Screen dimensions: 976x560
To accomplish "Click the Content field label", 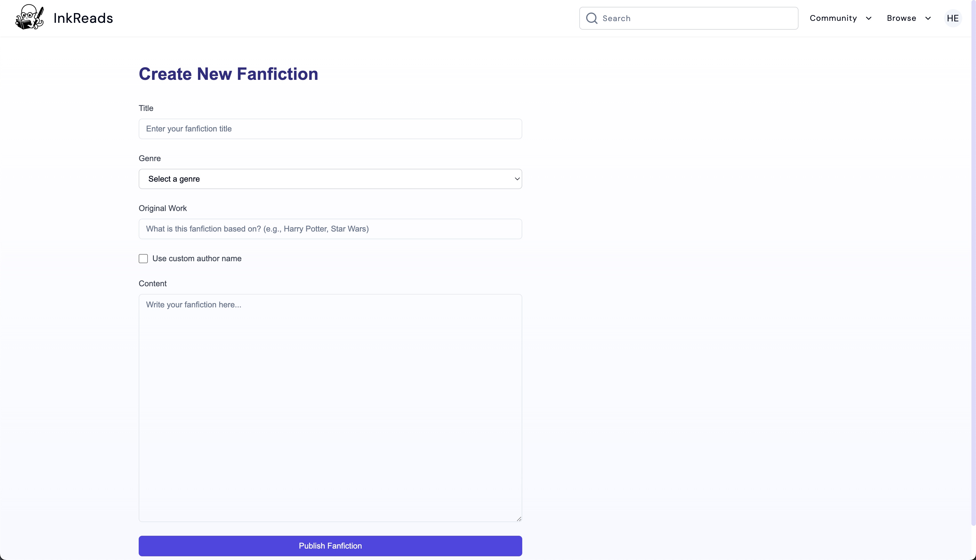I will tap(153, 283).
